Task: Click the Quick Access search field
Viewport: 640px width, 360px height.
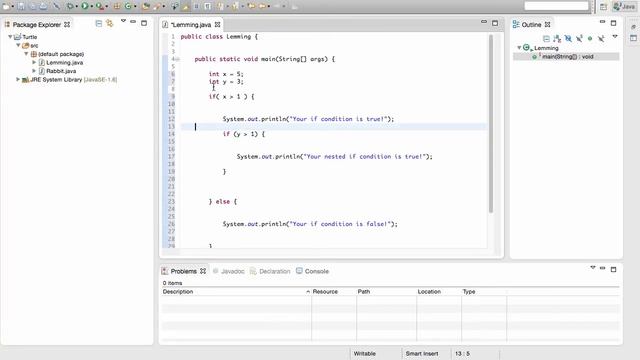Action: point(556,6)
